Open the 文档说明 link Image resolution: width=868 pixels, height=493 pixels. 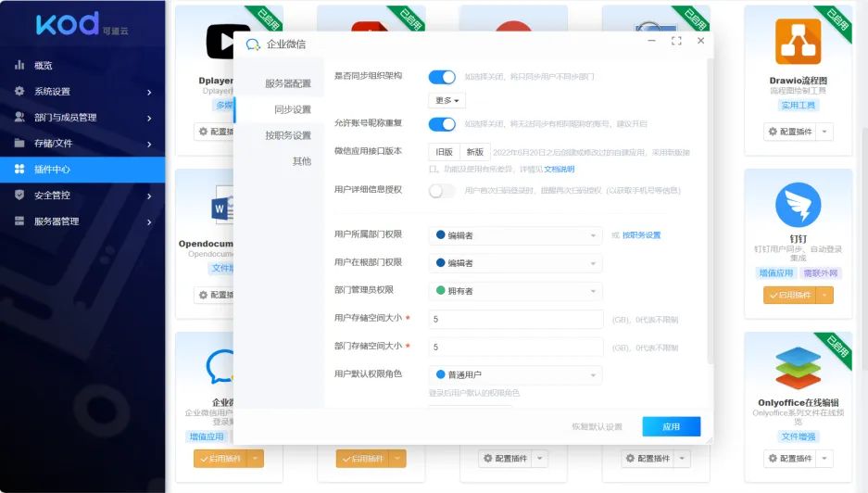pyautogui.click(x=560, y=169)
